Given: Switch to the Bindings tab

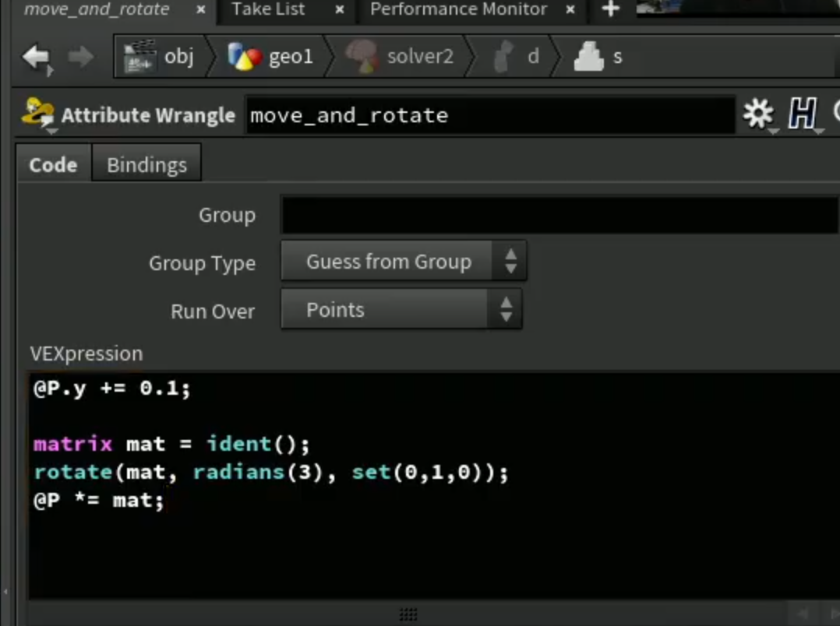Looking at the screenshot, I should 146,164.
